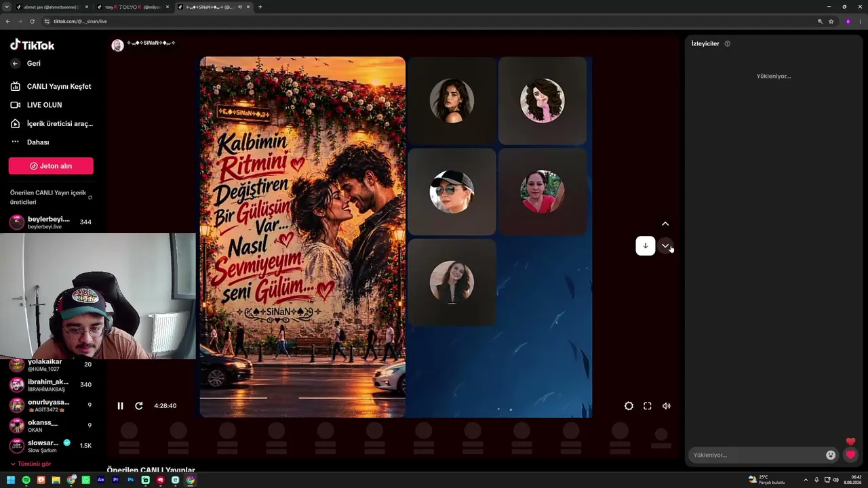Viewport: 868px width, 488px height.
Task: Click the TikTok logo in the sidebar
Action: tap(32, 45)
